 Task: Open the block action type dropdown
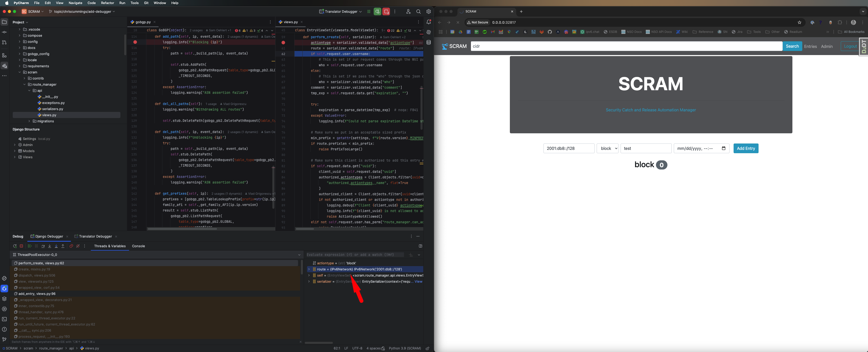[608, 149]
